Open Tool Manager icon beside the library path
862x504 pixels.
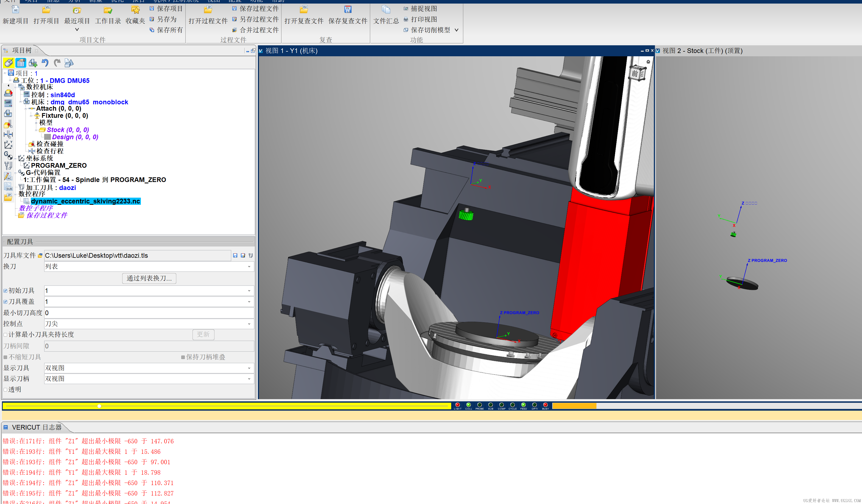click(x=250, y=255)
